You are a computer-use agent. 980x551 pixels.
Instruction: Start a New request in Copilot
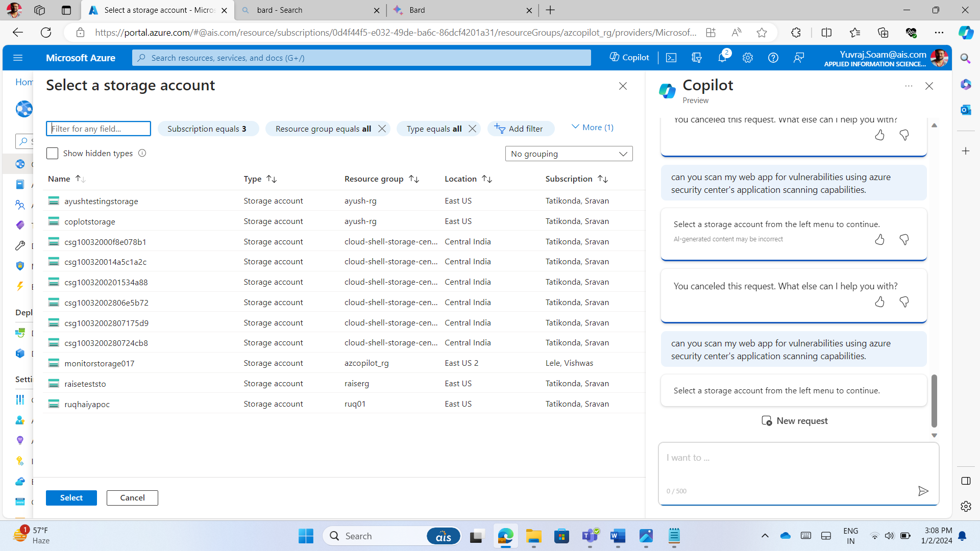[x=794, y=421]
